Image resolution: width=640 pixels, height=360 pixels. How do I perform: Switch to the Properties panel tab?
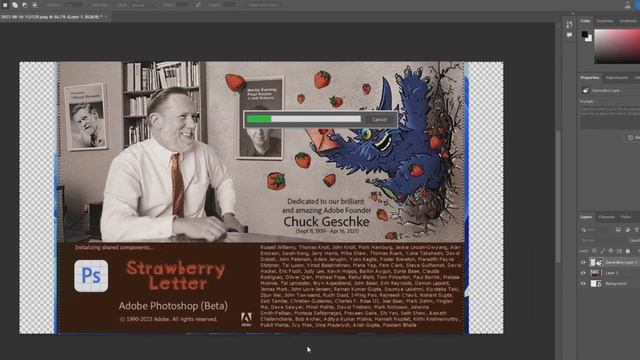[590, 78]
